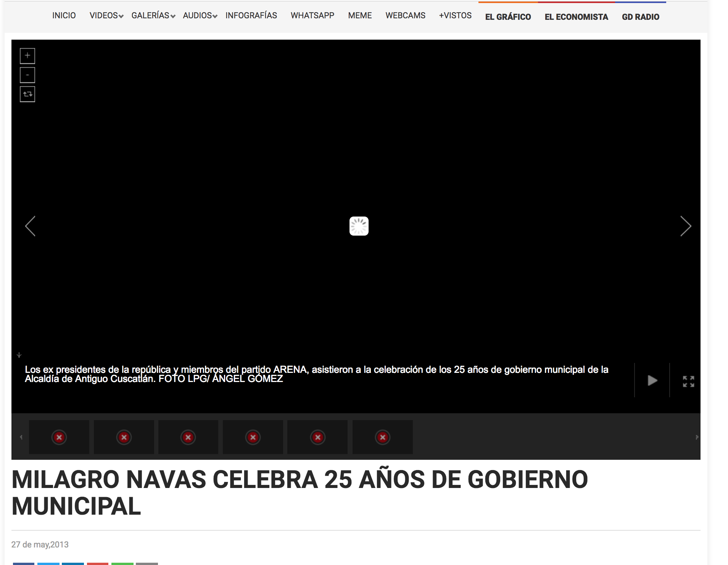728x565 pixels.
Task: Move the thumbnail strip right
Action: pos(697,437)
